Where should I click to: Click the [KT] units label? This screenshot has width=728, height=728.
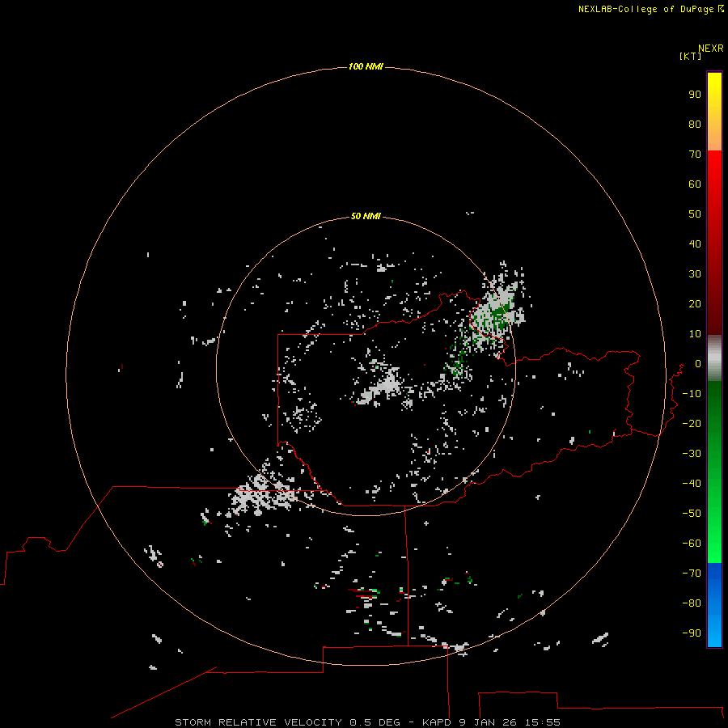click(x=690, y=56)
